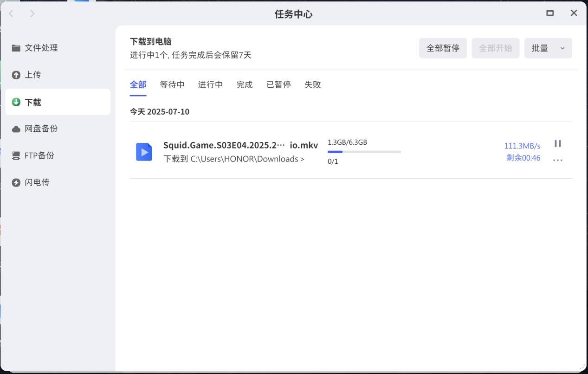Click the Squid.Game.S03E04 file name
The image size is (588, 374).
[240, 145]
